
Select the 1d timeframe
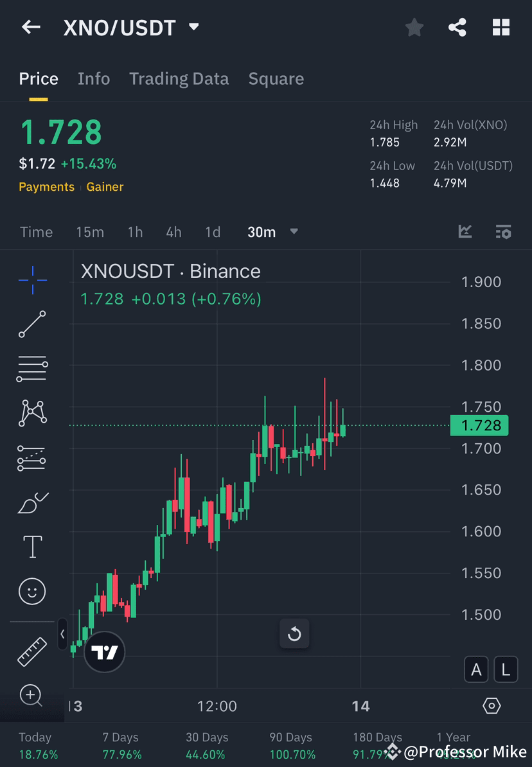tap(213, 232)
